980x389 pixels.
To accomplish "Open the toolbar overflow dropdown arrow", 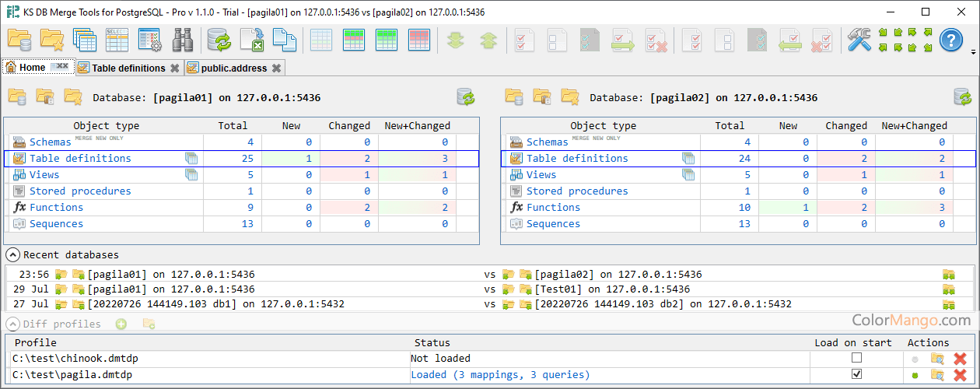I will [x=974, y=52].
